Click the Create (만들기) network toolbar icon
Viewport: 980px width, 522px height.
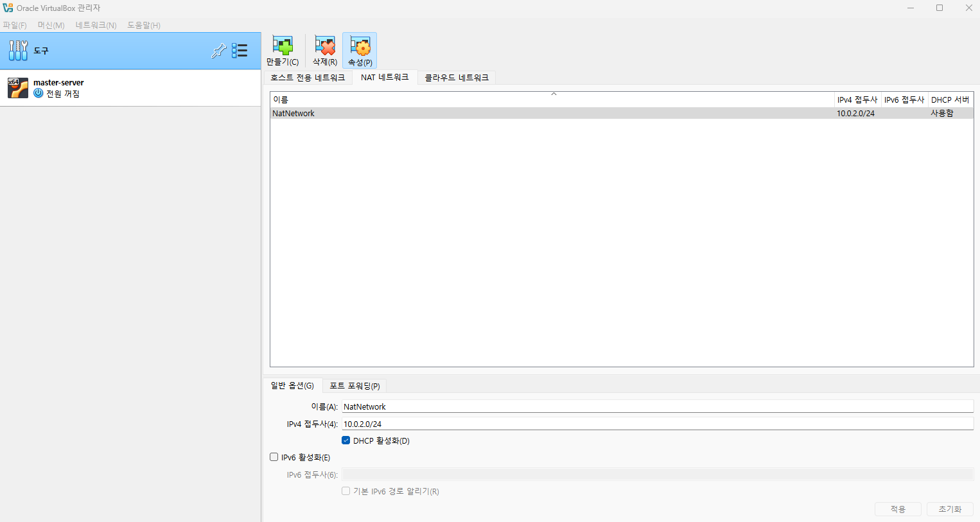(x=283, y=51)
